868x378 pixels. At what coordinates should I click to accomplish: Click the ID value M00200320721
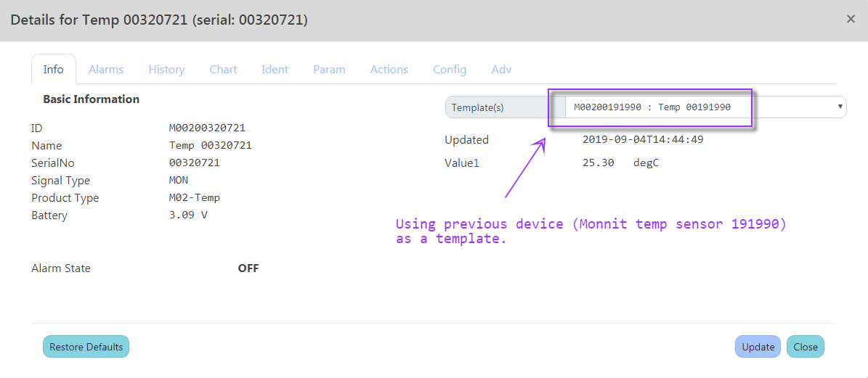(x=207, y=128)
